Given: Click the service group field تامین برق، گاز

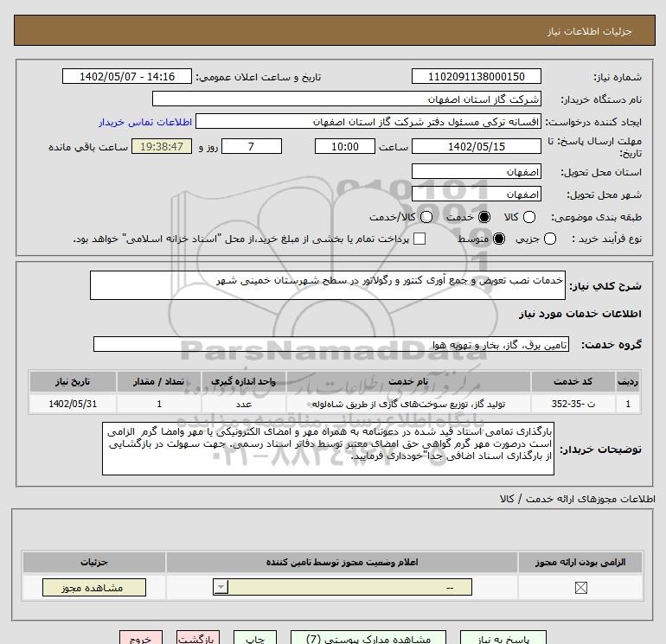Looking at the screenshot, I should 331,344.
